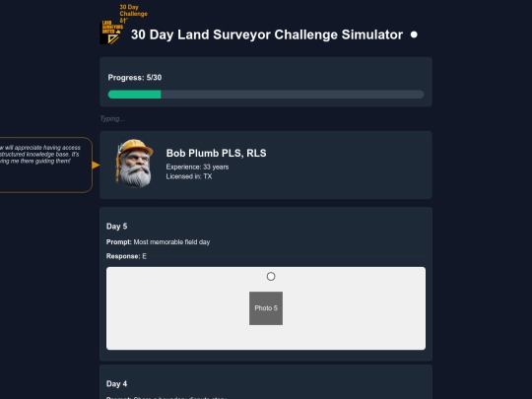The width and height of the screenshot is (532, 399).
Task: Click the italic quote in the speech bubble
Action: pos(40,155)
